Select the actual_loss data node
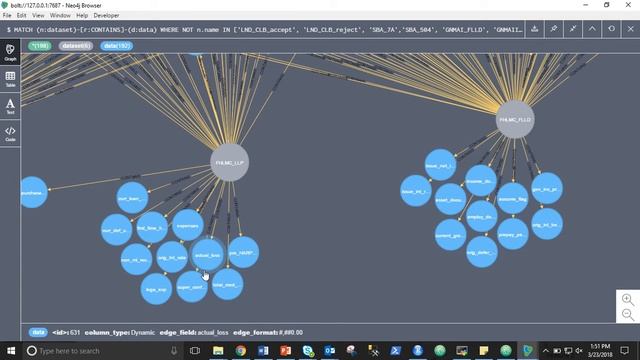The height and width of the screenshot is (360, 640). [207, 255]
